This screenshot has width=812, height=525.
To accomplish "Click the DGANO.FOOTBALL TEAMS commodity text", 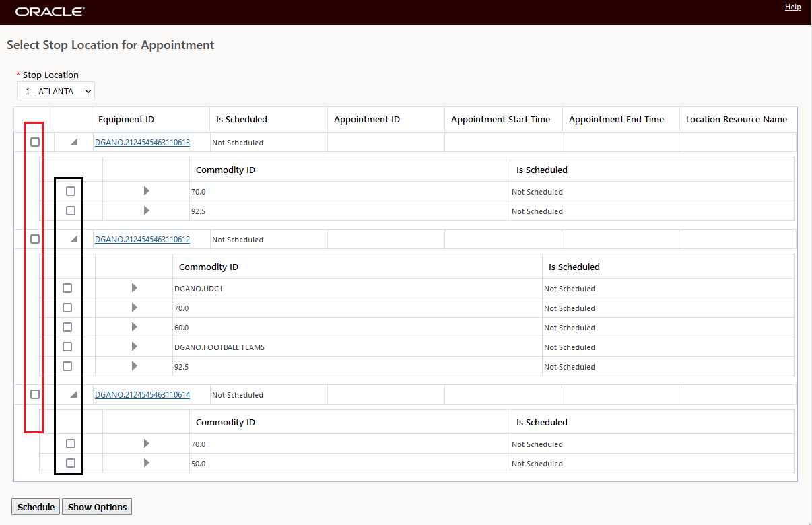I will [x=219, y=347].
